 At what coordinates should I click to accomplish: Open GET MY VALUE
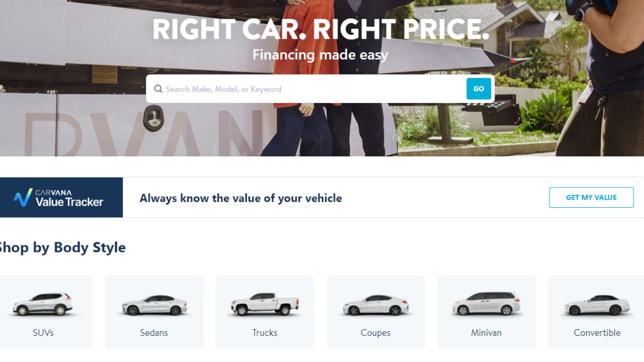click(x=591, y=198)
